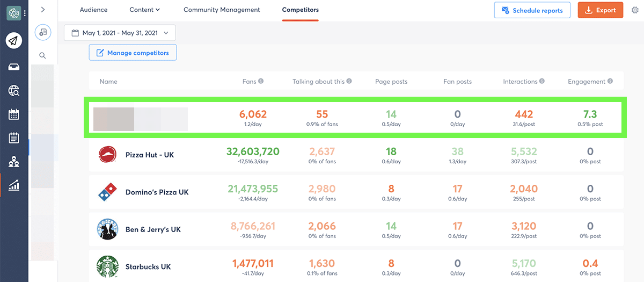This screenshot has height=282, width=644.
Task: Click the settings gear icon
Action: pyautogui.click(x=635, y=10)
